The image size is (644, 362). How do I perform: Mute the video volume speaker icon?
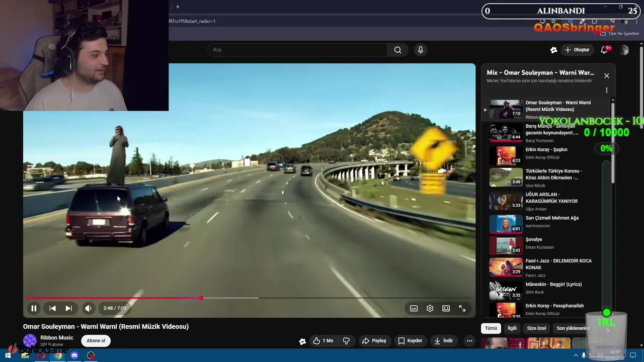[x=88, y=308]
